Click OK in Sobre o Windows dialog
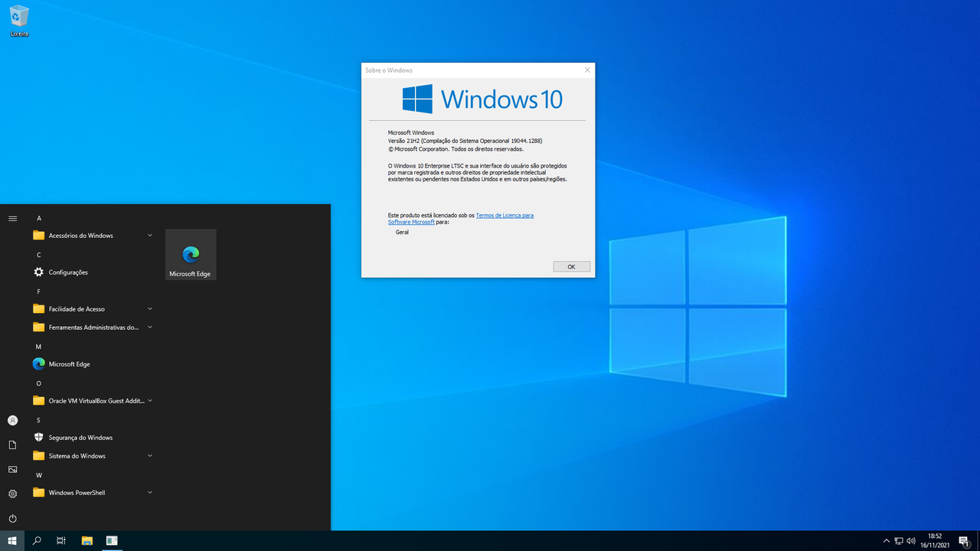980x551 pixels. 571,267
